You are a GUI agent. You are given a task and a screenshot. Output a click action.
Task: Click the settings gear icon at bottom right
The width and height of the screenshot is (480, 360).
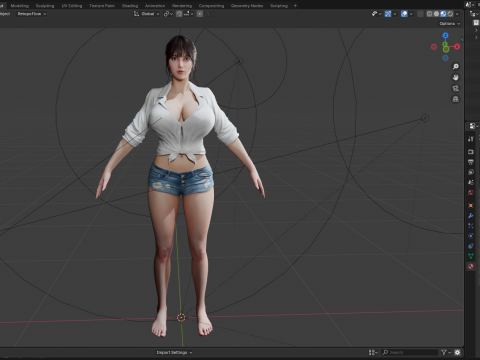pyautogui.click(x=457, y=352)
